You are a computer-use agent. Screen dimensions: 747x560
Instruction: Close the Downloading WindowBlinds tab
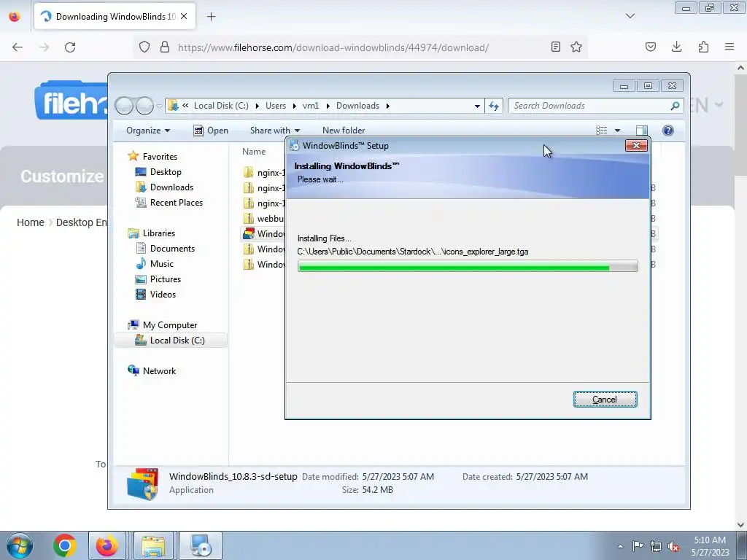point(184,16)
